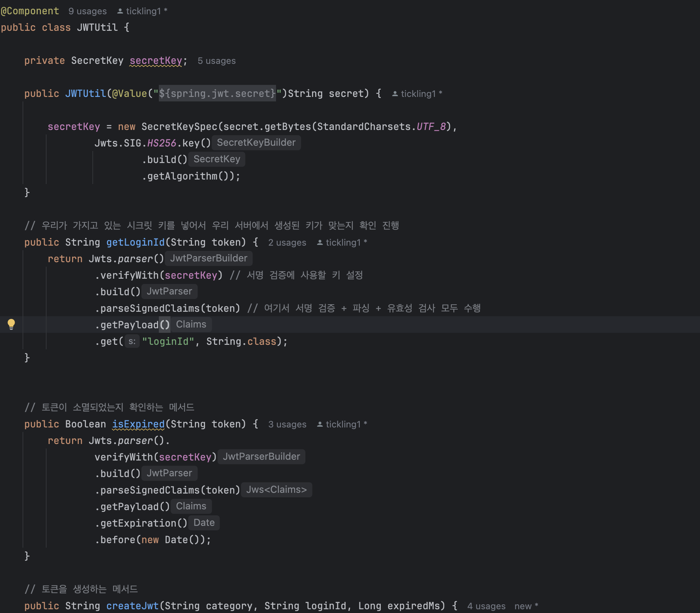700x613 pixels.
Task: Click the '// 토큰을 생성하는 메서드' comment
Action: [x=81, y=589]
